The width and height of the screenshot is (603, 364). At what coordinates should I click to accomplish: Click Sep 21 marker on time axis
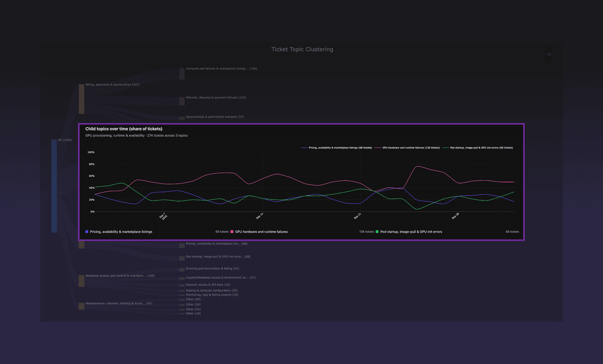click(357, 216)
